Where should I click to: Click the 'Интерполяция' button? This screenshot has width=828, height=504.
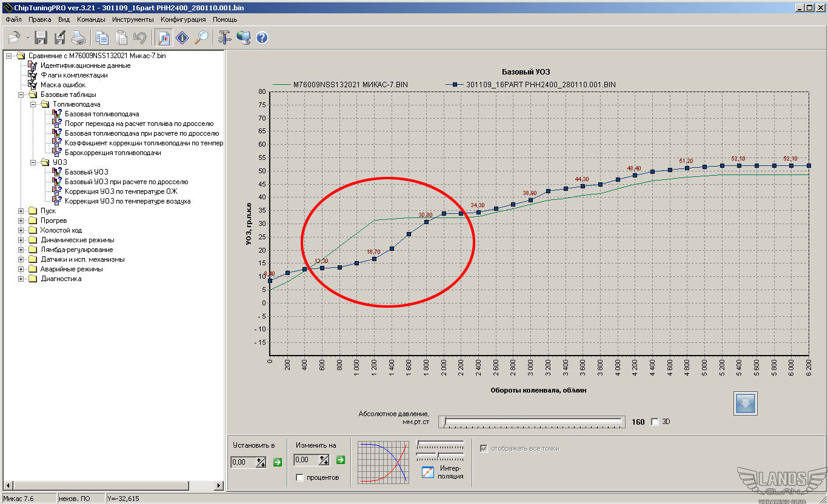click(428, 472)
